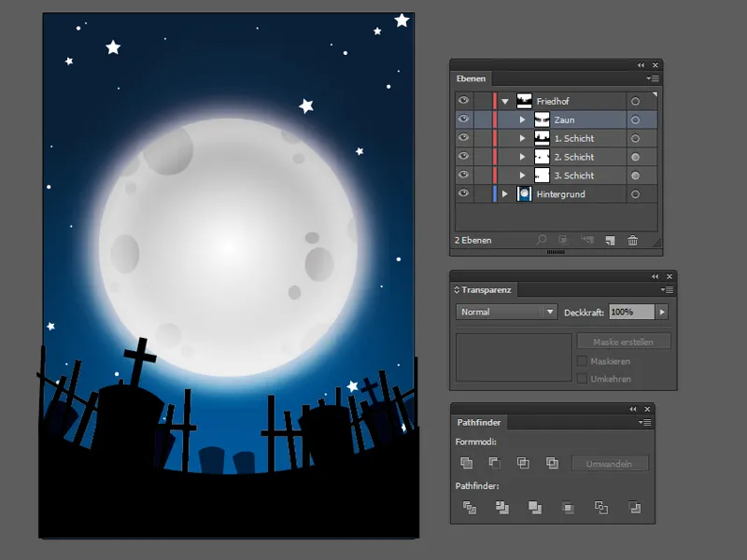Collapse the Friedhof layer group
Screen dimensions: 747x560
[x=505, y=101]
